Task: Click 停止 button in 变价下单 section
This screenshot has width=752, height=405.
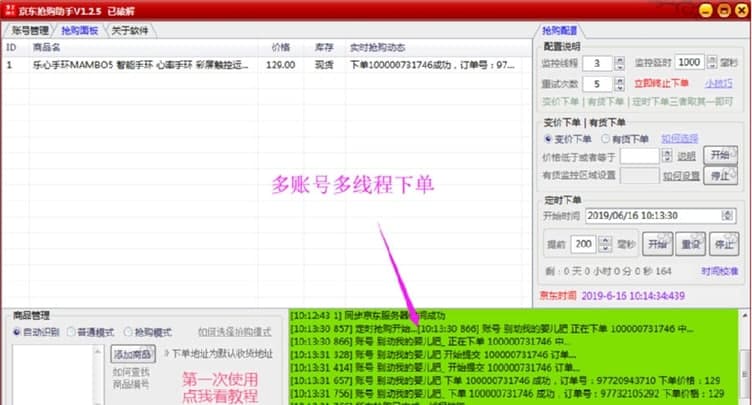Action: point(720,176)
